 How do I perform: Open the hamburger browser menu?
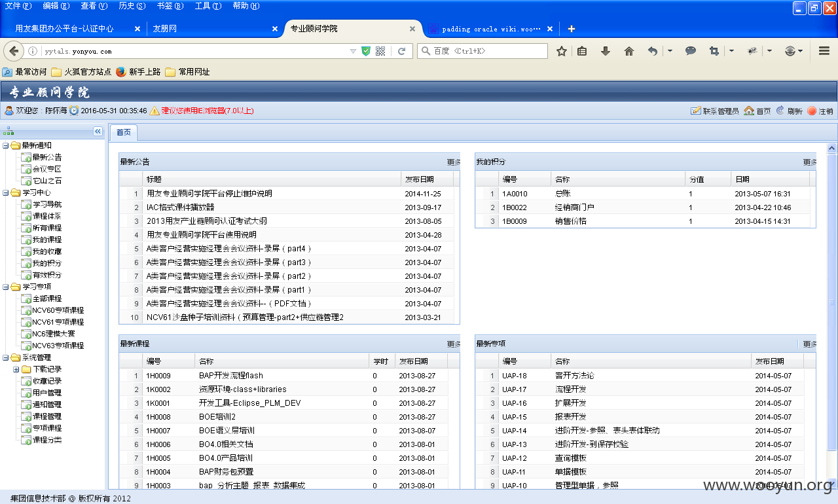[x=824, y=51]
